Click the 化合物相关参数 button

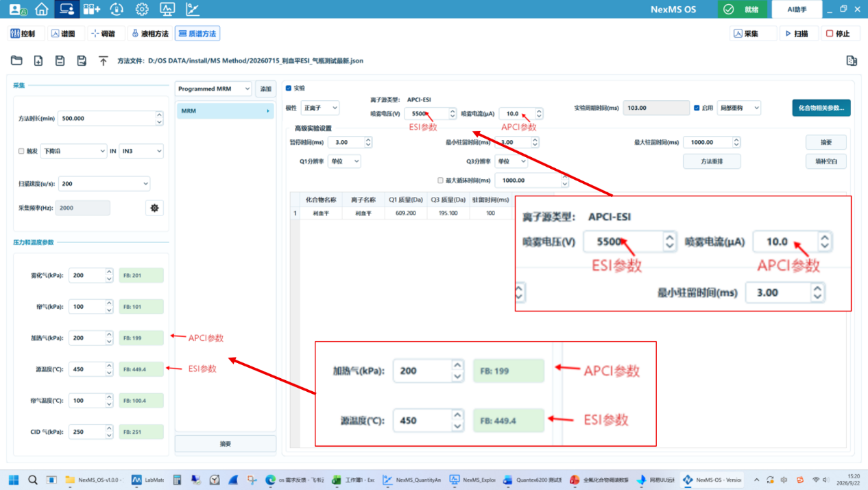click(821, 108)
